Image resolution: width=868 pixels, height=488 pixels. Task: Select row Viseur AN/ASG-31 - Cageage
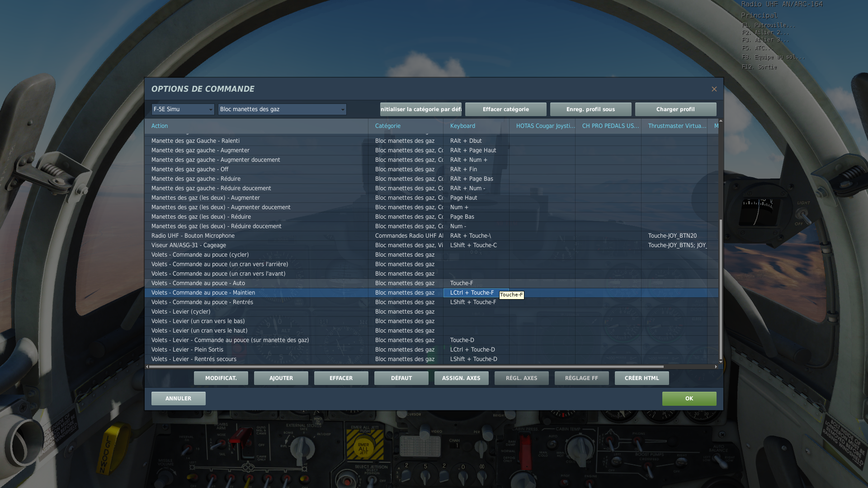click(431, 245)
